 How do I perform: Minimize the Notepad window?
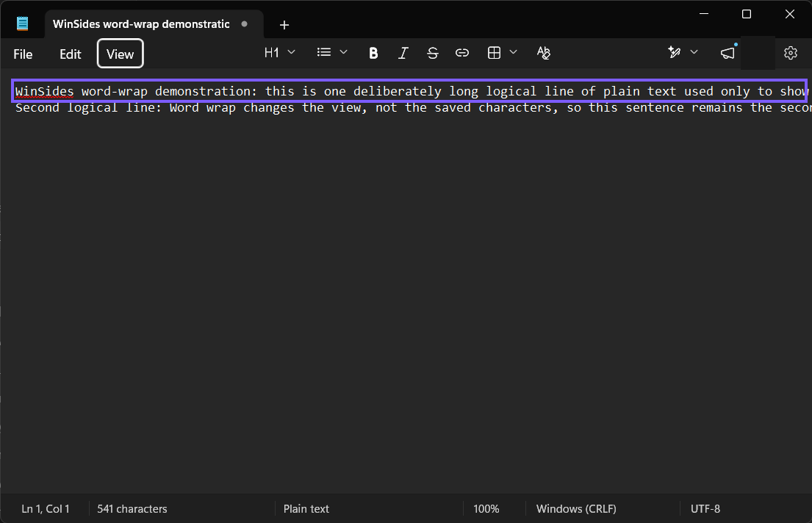click(x=704, y=14)
